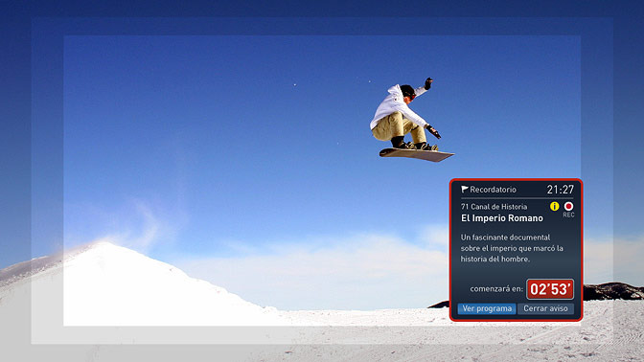Click the documentary description text

click(512, 248)
